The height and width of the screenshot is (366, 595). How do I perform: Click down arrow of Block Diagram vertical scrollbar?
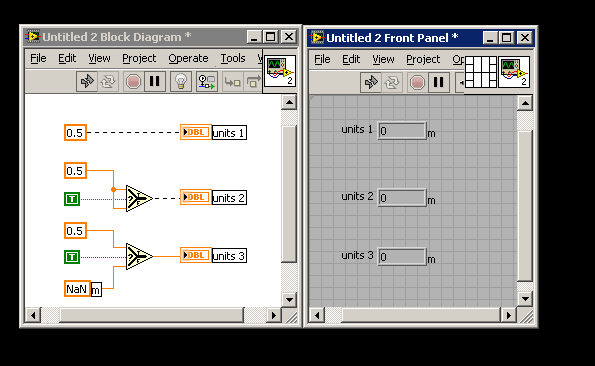coord(289,300)
